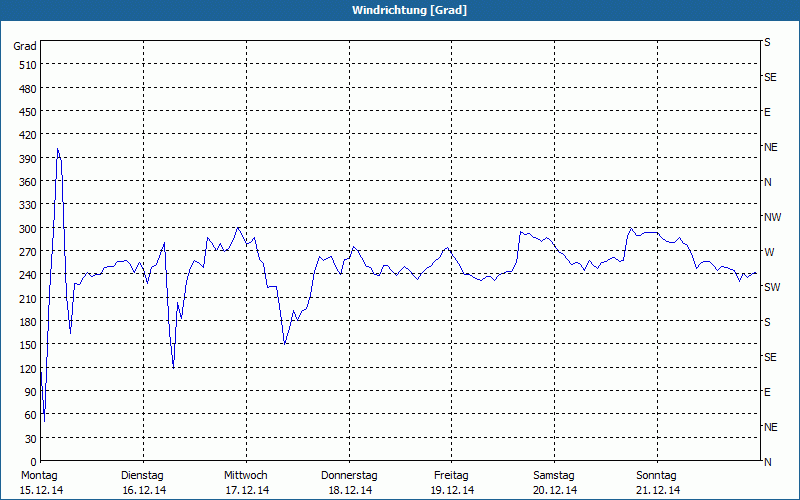
Task: Select the date "15.12.14"
Action: pyautogui.click(x=41, y=491)
